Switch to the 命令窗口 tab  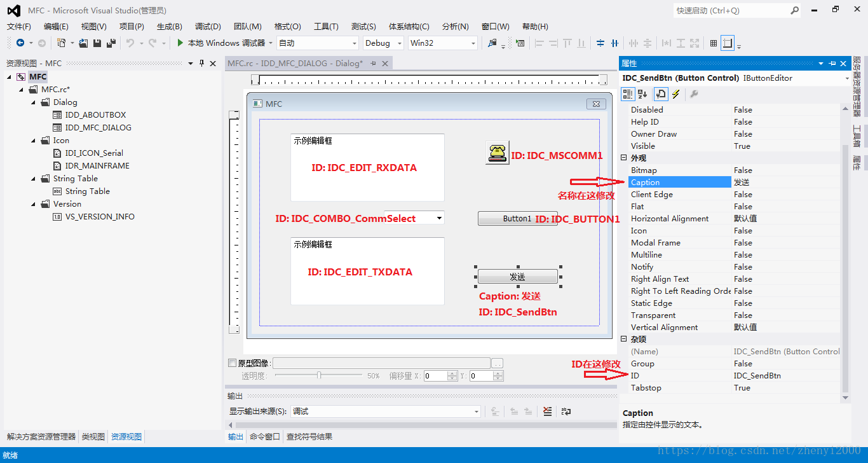click(x=265, y=436)
